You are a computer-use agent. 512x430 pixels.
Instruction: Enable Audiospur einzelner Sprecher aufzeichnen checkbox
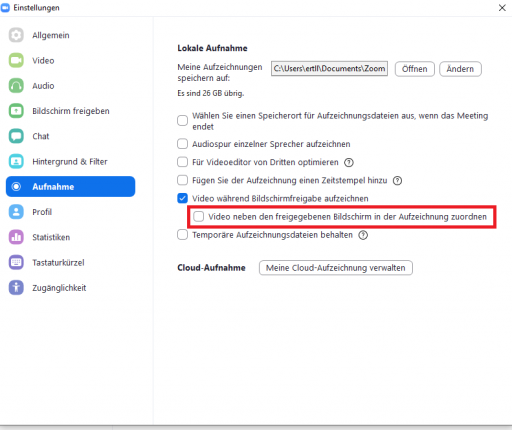[x=182, y=144]
